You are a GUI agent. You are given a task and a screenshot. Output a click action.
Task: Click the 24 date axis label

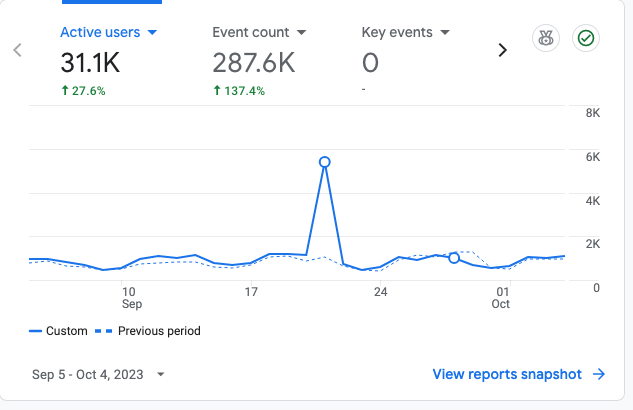tap(380, 292)
